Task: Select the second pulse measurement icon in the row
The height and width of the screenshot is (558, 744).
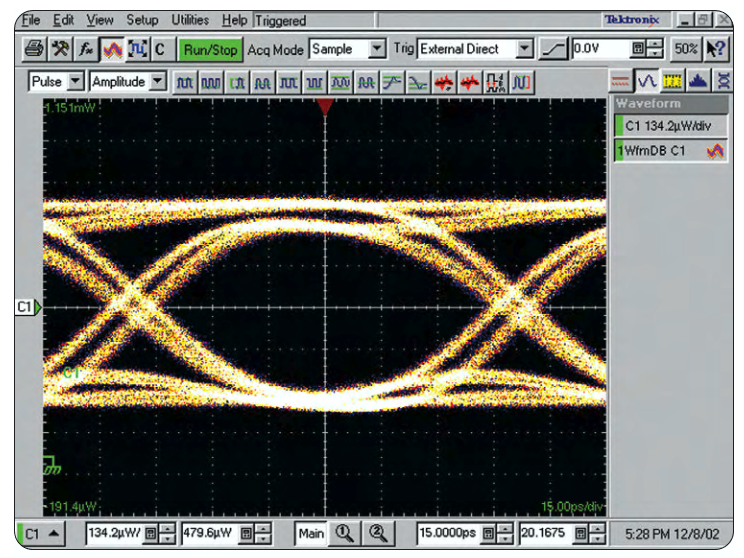Action: (210, 83)
